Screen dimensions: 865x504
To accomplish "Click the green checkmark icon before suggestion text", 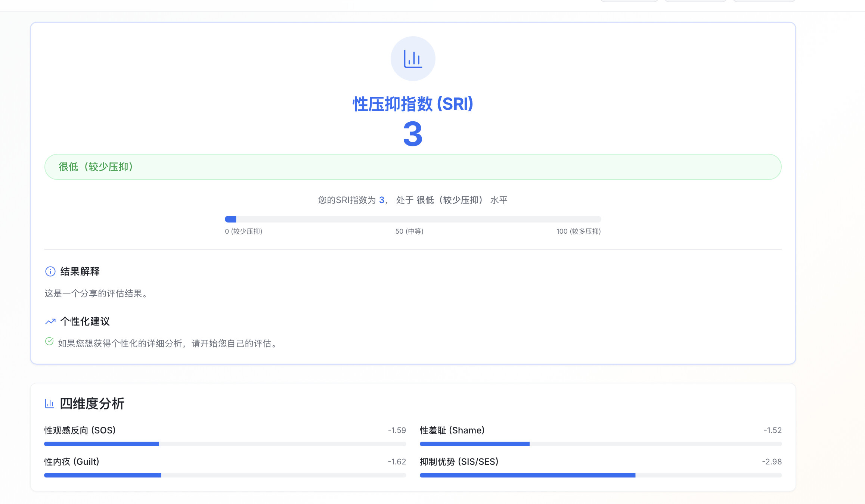I will [x=49, y=342].
